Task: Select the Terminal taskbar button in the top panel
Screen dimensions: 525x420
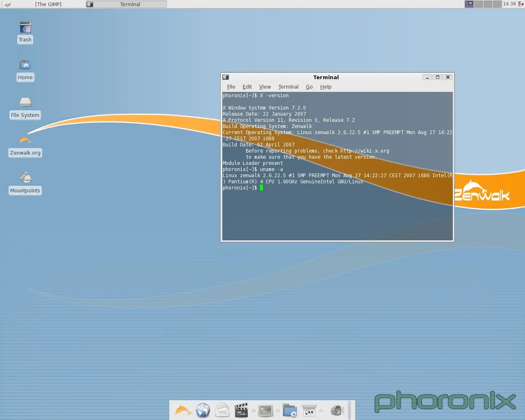Action: tap(126, 4)
